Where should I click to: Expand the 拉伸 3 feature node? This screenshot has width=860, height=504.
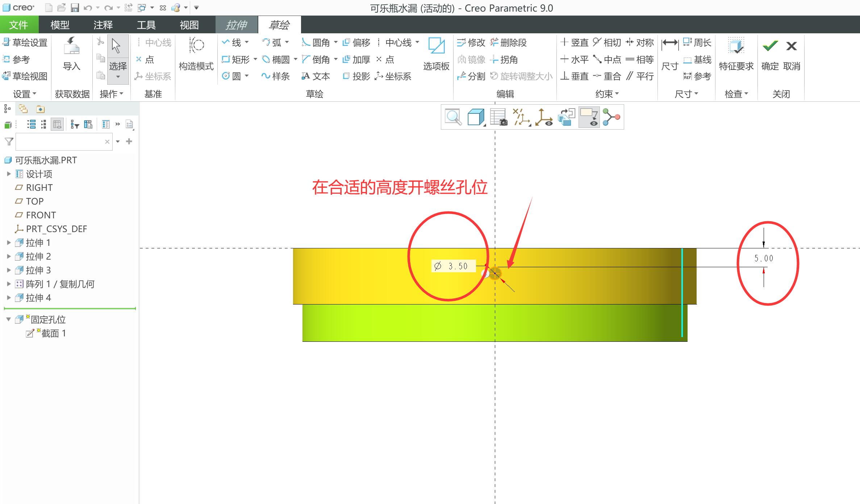9,270
